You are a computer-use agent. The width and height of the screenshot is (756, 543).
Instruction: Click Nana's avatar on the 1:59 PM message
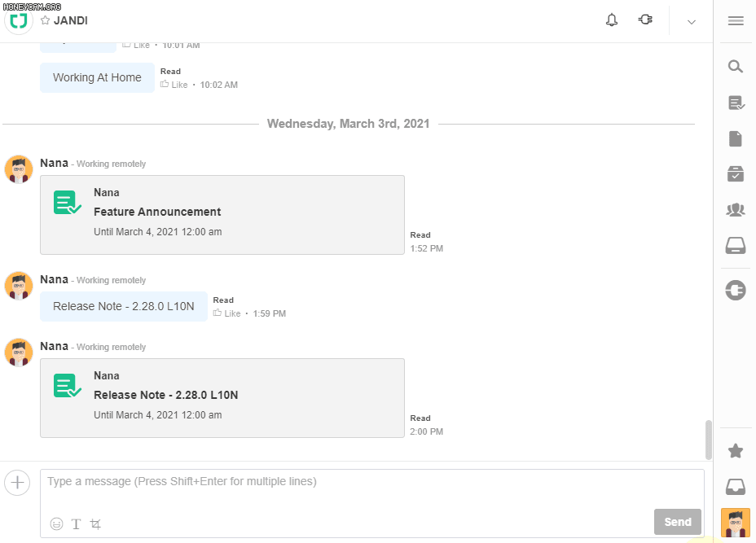[18, 286]
